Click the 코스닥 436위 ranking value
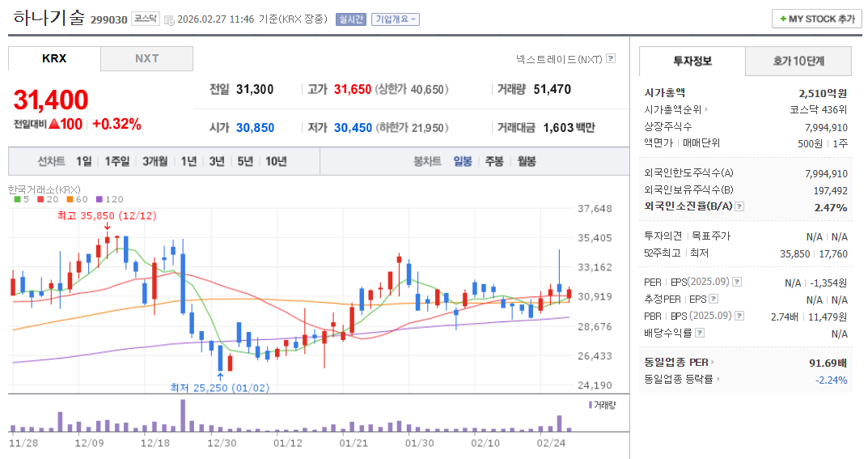Screen dimensions: 868x459 pos(818,109)
